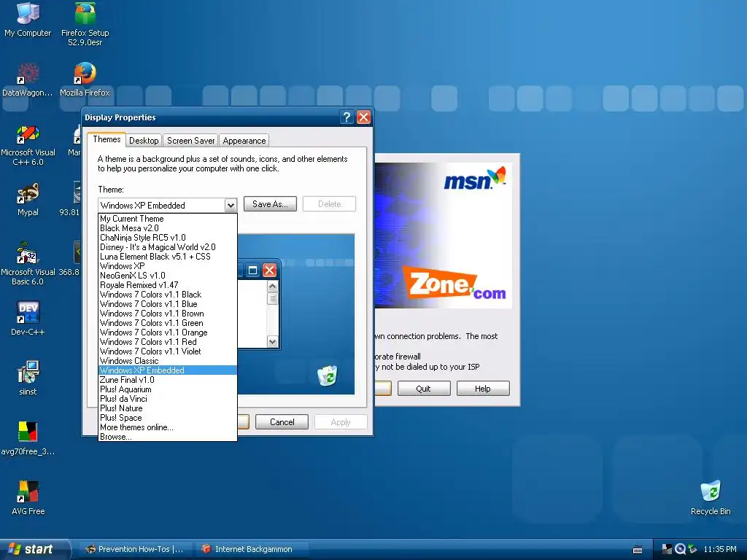The image size is (747, 560).
Task: Choose Plus! Space theme
Action: [167, 418]
